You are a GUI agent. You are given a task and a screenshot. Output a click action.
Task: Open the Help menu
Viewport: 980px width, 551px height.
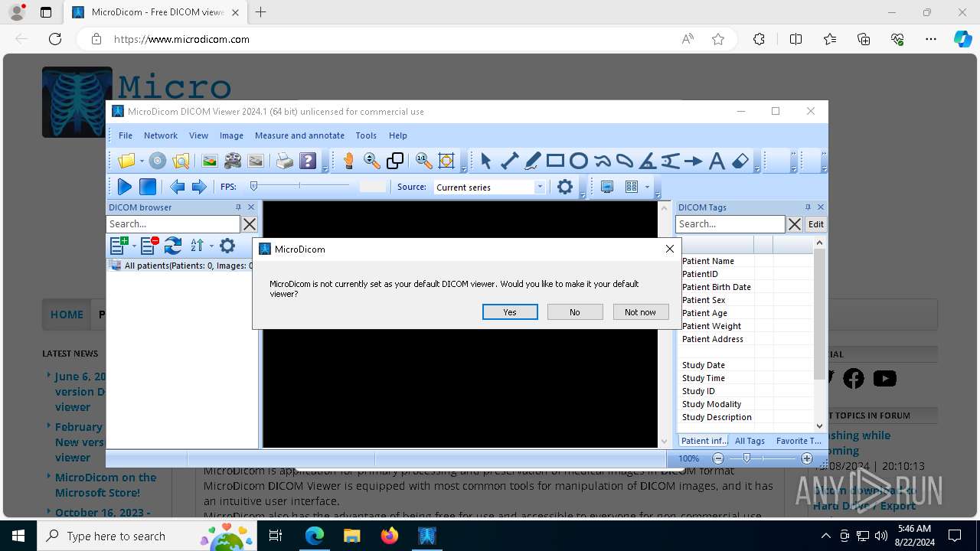[398, 135]
